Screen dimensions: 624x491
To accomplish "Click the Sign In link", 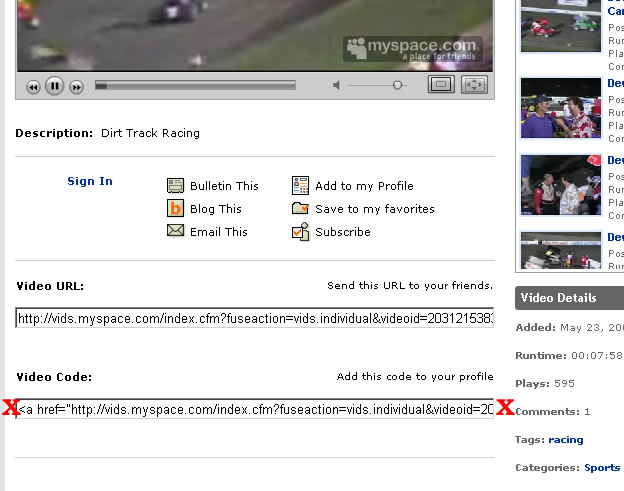I will click(x=90, y=181).
